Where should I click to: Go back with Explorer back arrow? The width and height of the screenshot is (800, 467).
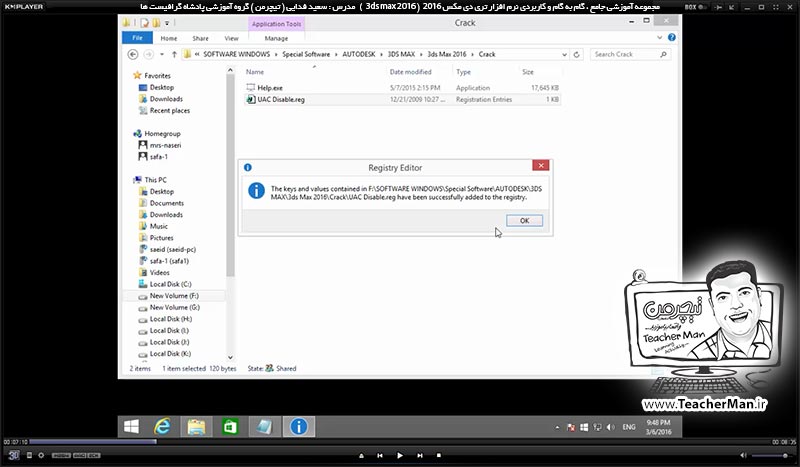[133, 54]
